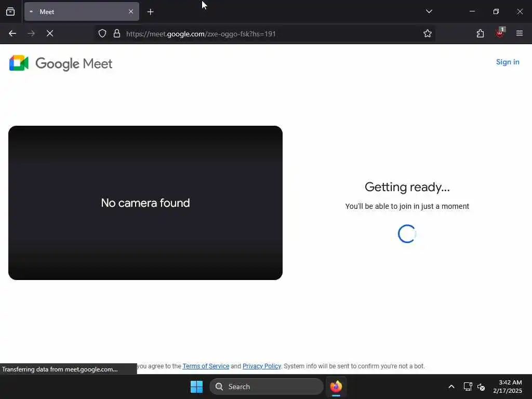This screenshot has width=532, height=399.
Task: Close the Meet tab
Action: [x=130, y=11]
